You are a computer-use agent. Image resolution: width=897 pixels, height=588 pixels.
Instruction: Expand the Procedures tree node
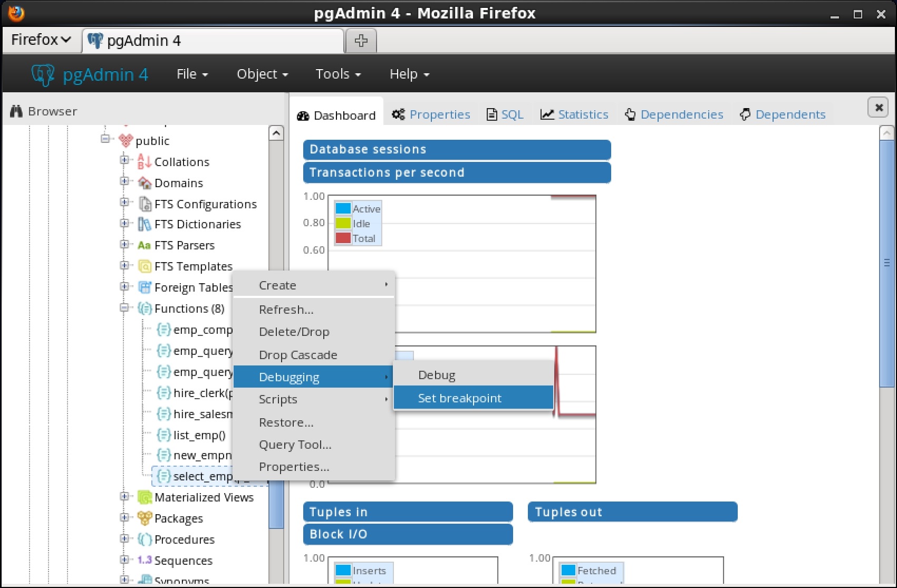point(124,539)
